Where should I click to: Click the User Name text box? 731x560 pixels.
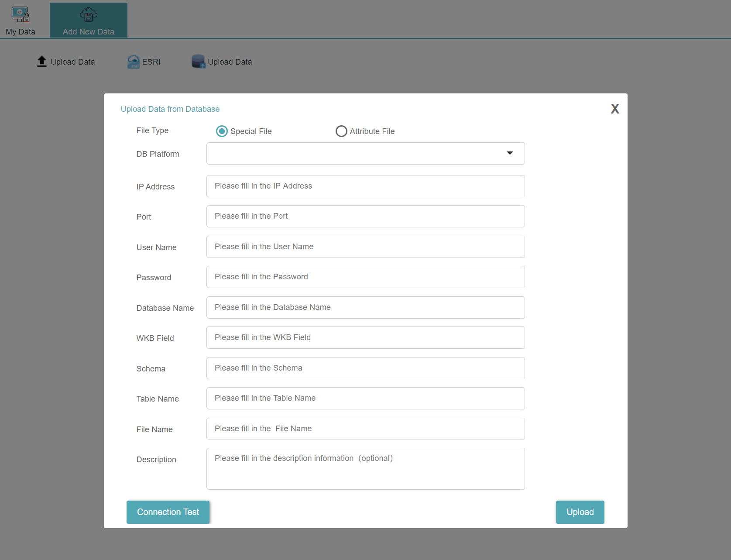(365, 247)
